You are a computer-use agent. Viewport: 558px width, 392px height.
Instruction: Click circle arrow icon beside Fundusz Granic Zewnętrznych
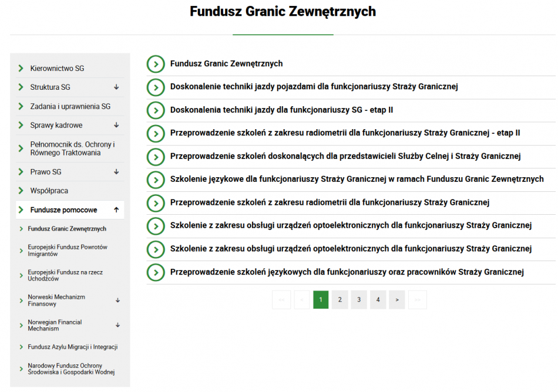tap(155, 64)
